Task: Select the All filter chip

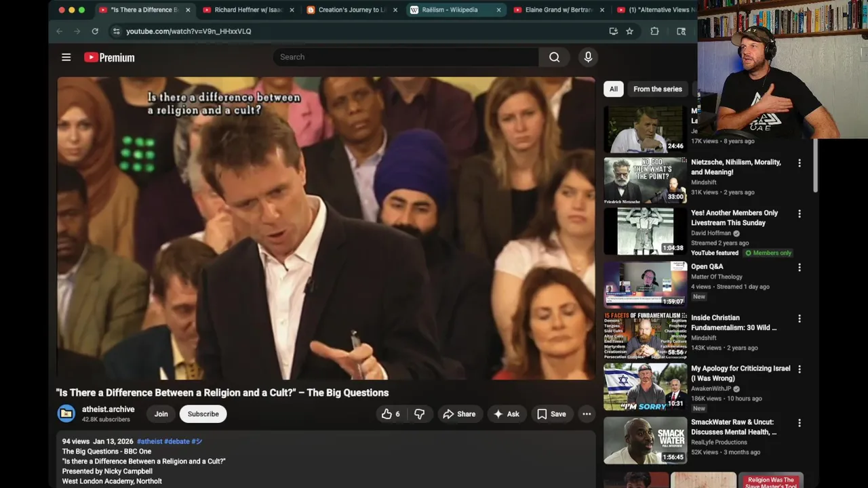Action: coord(613,89)
